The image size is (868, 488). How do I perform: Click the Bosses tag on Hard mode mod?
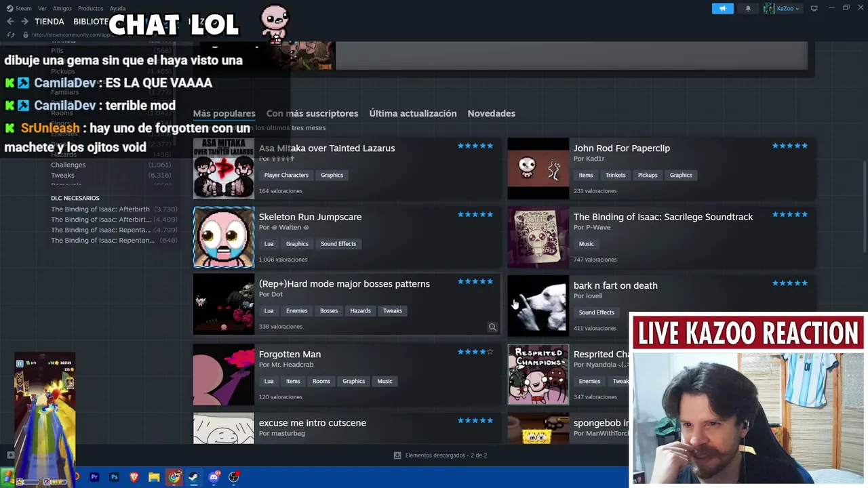329,311
